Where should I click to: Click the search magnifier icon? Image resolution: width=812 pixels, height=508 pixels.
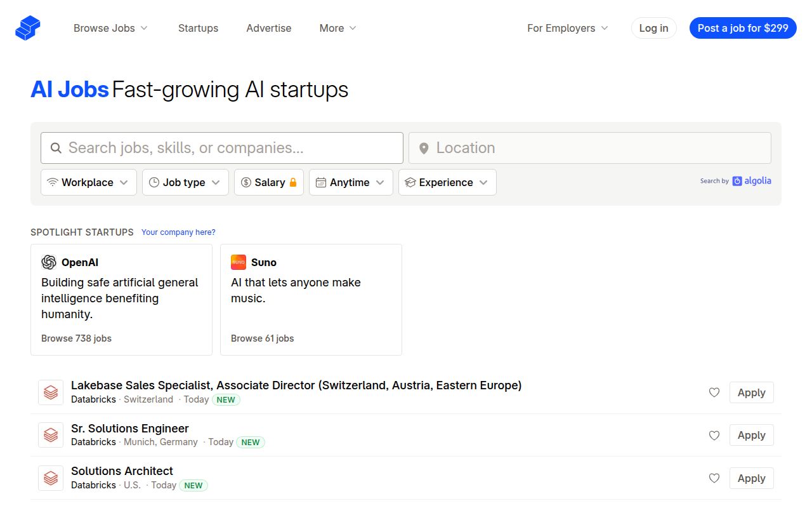coord(56,148)
